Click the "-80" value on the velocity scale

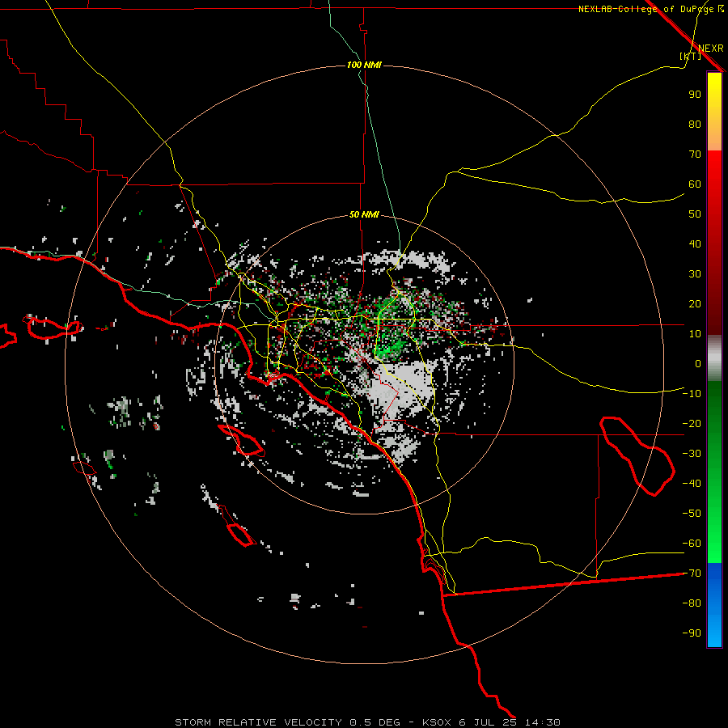pos(692,603)
